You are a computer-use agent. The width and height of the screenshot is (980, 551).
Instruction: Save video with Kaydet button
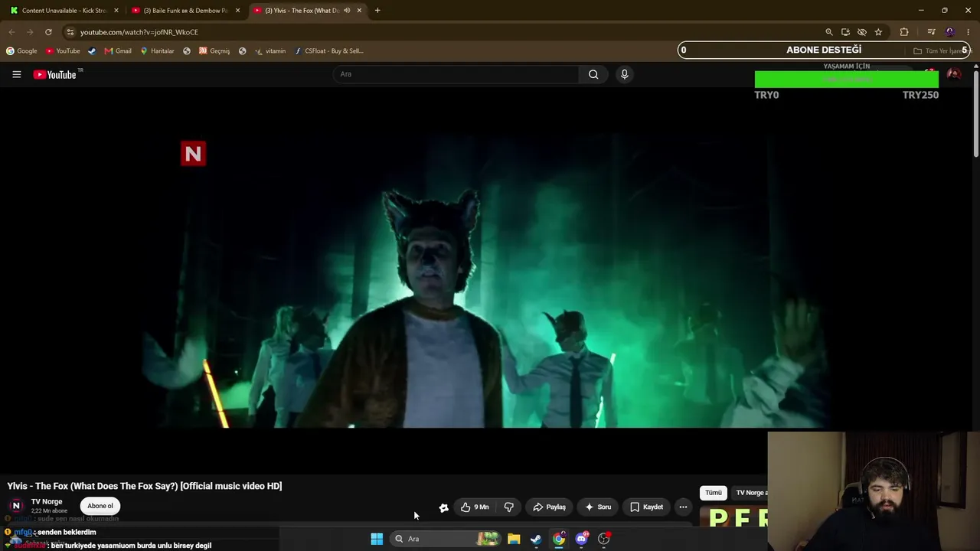646,507
